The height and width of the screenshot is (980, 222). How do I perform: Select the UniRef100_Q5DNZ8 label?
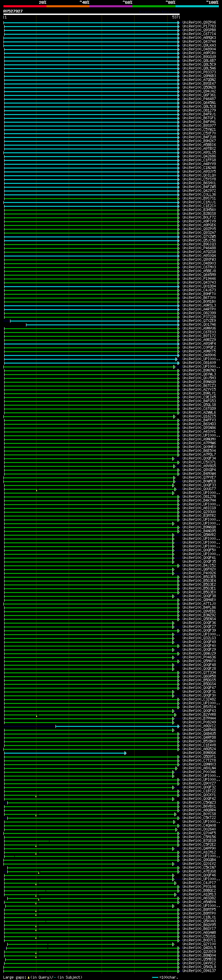tap(199, 88)
